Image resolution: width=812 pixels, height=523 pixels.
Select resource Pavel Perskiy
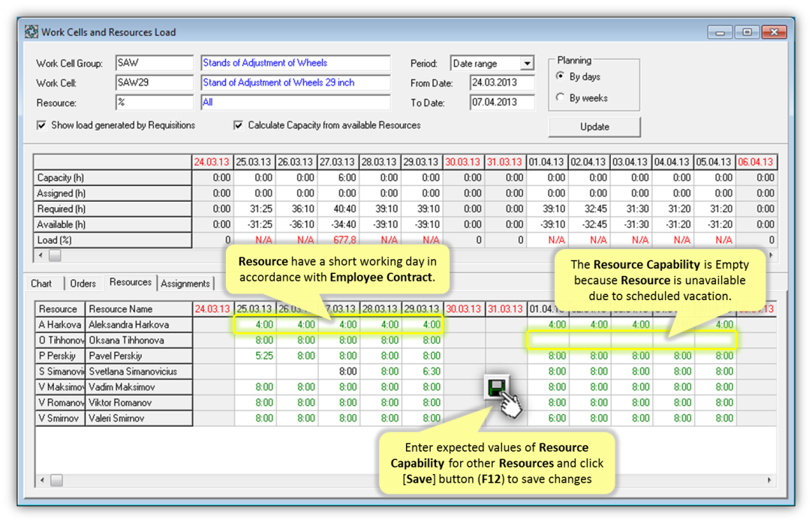click(x=138, y=356)
